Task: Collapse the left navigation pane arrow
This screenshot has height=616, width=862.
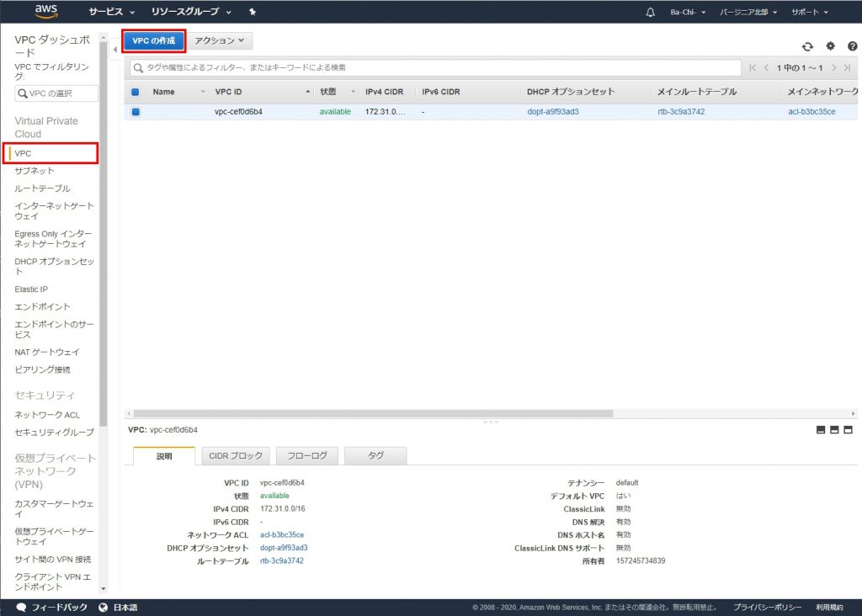Action: pyautogui.click(x=114, y=50)
